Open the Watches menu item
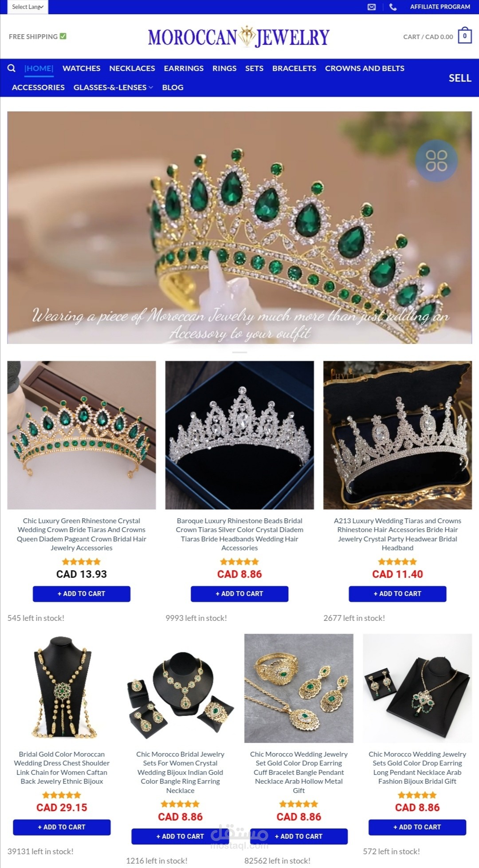The width and height of the screenshot is (479, 868). (81, 68)
